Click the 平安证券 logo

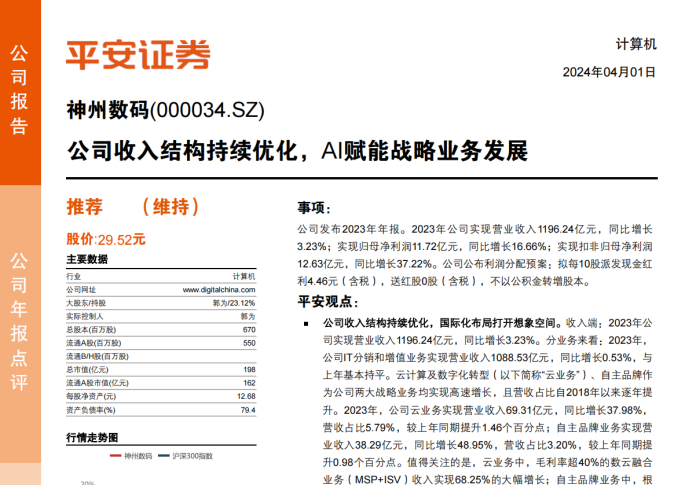pyautogui.click(x=138, y=53)
